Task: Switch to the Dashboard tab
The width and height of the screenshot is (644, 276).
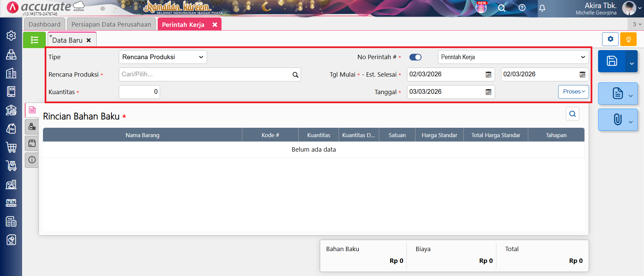Action: tap(44, 25)
